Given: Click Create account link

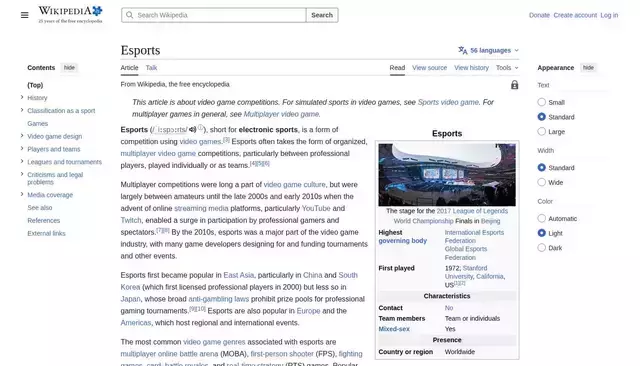Looking at the screenshot, I should [575, 15].
